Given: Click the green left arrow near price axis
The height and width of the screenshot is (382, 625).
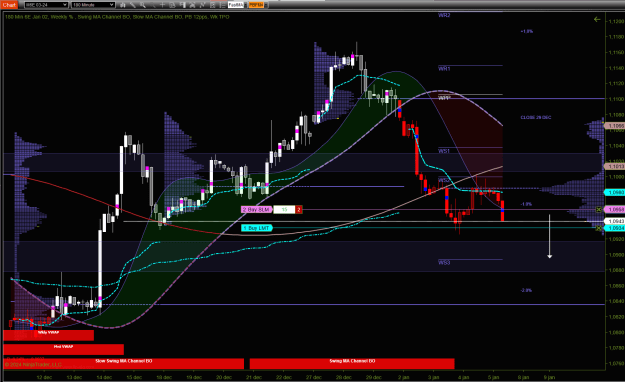Looking at the screenshot, I should (597, 19).
